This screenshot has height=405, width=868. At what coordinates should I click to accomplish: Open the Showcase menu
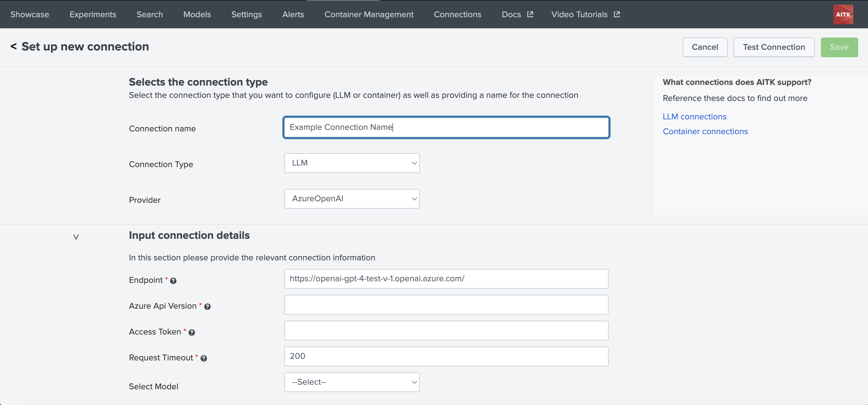(30, 14)
